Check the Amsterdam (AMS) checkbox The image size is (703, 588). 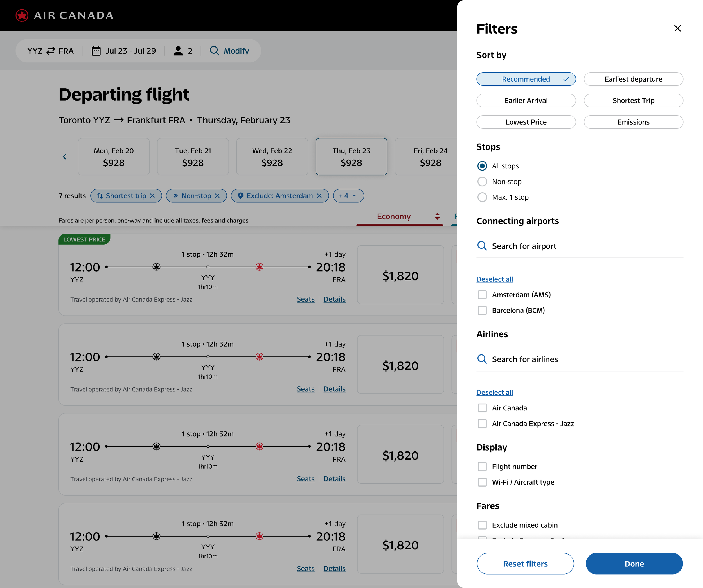[482, 295]
